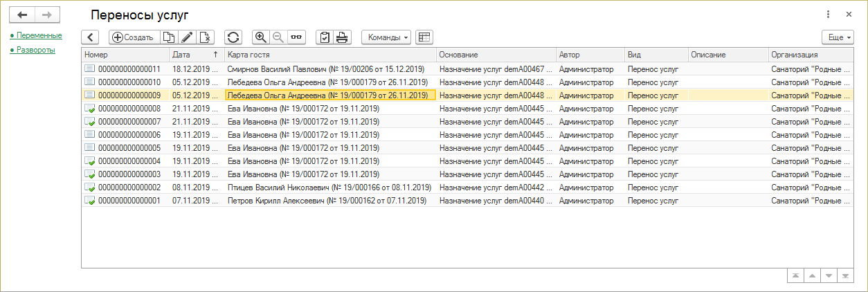Image resolution: width=868 pixels, height=292 pixels.
Task: Sort by the Дата column header
Action: click(x=197, y=54)
